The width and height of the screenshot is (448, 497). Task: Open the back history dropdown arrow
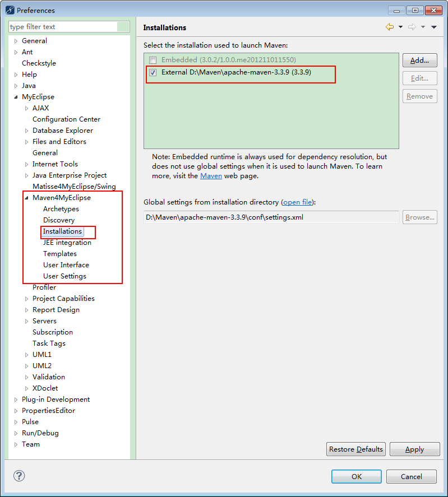(x=400, y=27)
